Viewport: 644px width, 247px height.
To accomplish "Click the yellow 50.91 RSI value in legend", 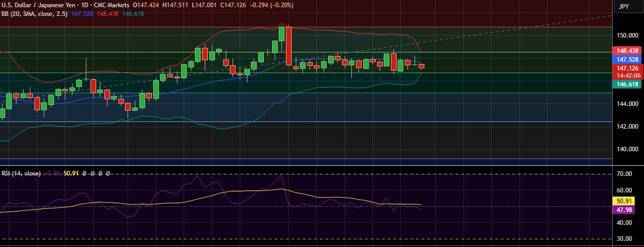I will [x=71, y=174].
